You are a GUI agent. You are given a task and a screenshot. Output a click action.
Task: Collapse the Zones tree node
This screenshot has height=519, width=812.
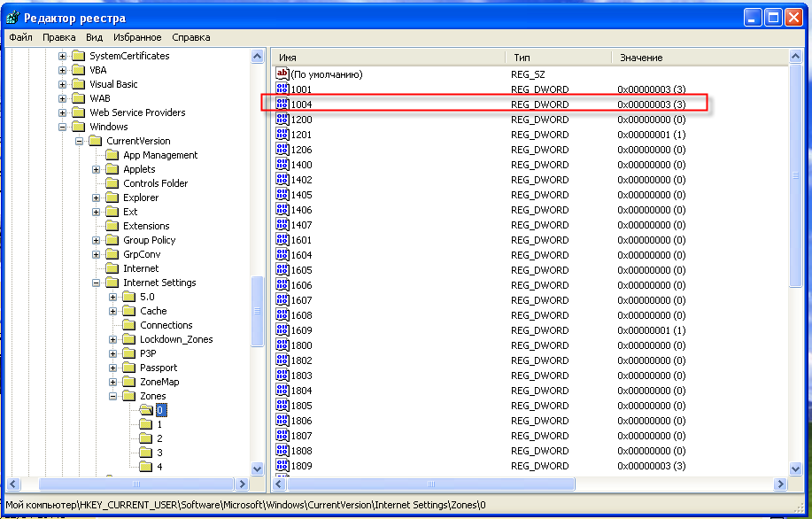tap(112, 396)
